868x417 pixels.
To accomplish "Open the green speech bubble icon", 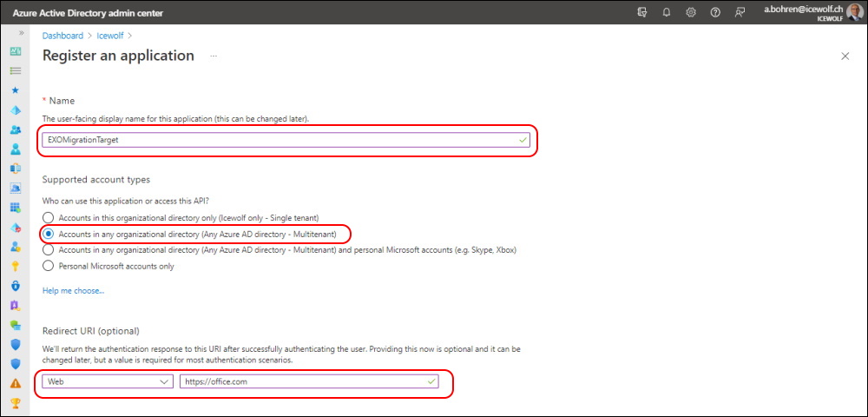I will [16, 325].
